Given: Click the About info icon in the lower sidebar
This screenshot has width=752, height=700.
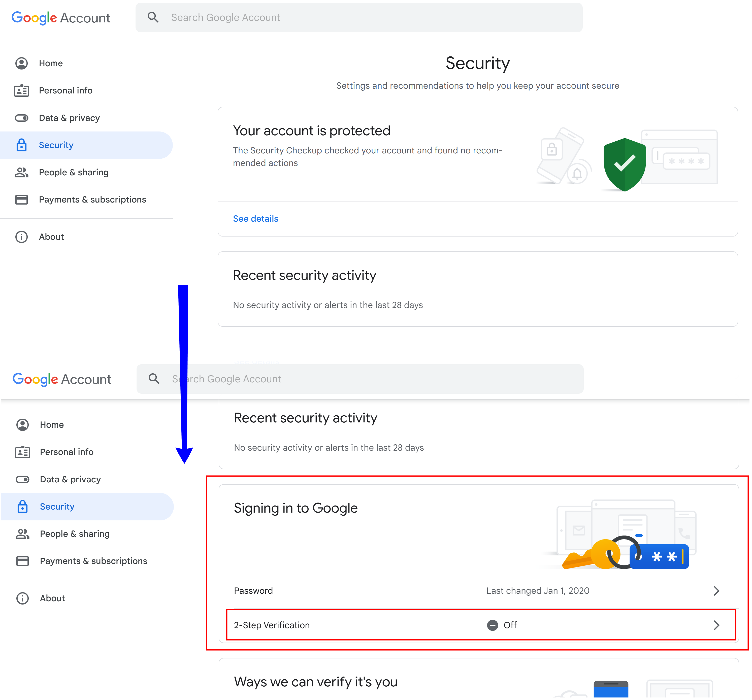Looking at the screenshot, I should point(23,598).
